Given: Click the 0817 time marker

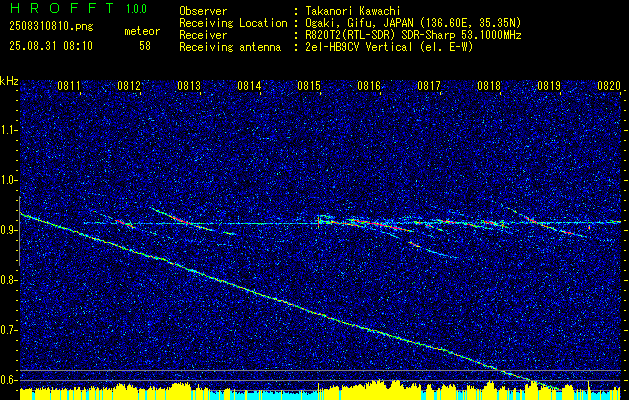Looking at the screenshot, I should [x=429, y=86].
